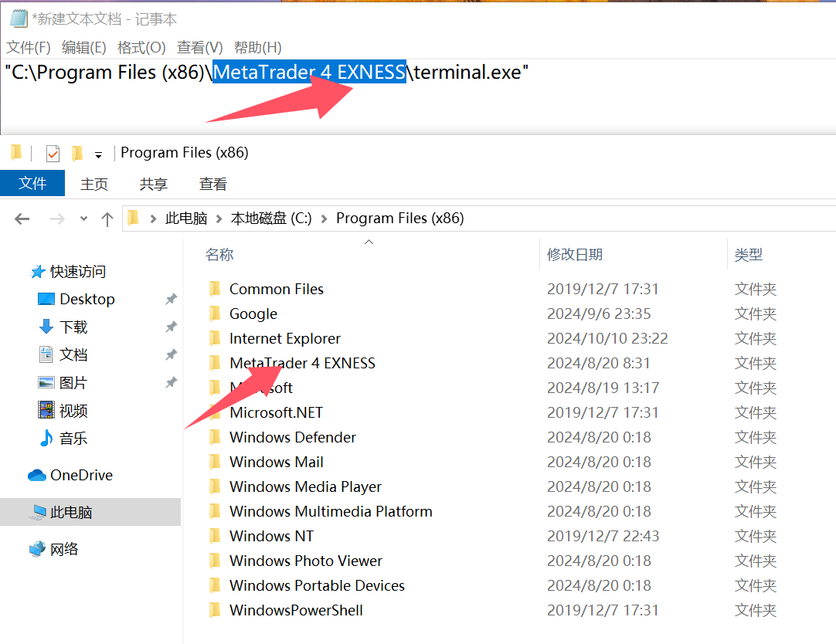Switch to the 查看 ribbon tab in Explorer
836x644 pixels.
[x=212, y=184]
